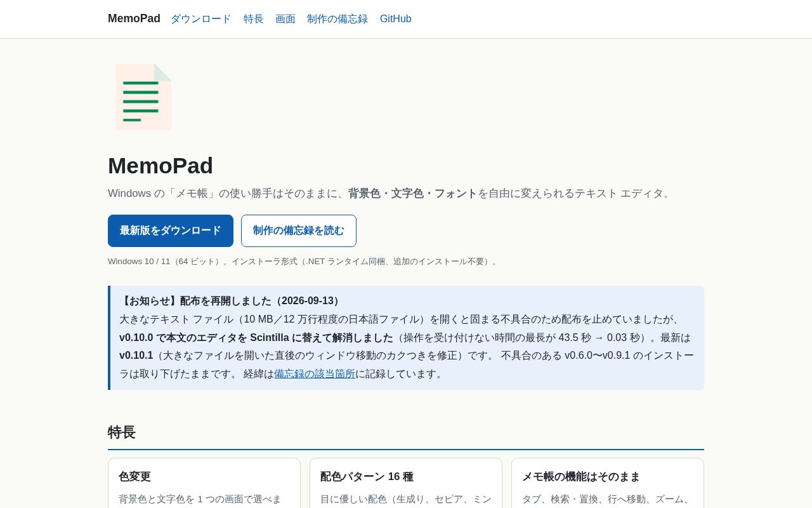Click the Windows 10 / 11 requirements note

[304, 262]
